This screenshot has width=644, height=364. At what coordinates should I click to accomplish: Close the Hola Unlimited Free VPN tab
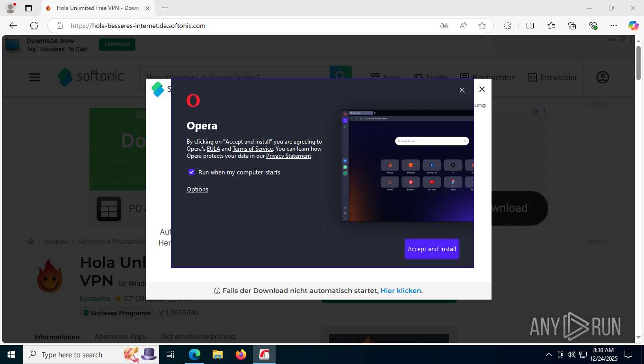(147, 8)
